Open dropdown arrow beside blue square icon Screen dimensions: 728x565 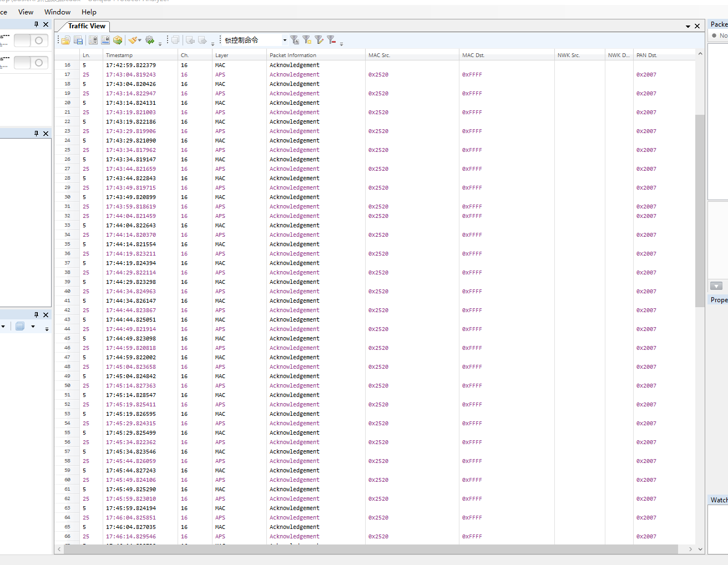(x=33, y=326)
